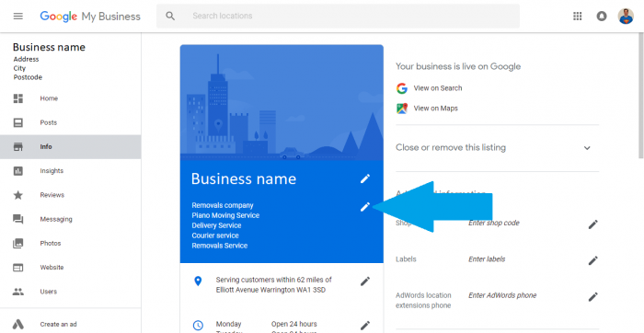Click Piano Moving Service category
644x333 pixels.
(225, 215)
